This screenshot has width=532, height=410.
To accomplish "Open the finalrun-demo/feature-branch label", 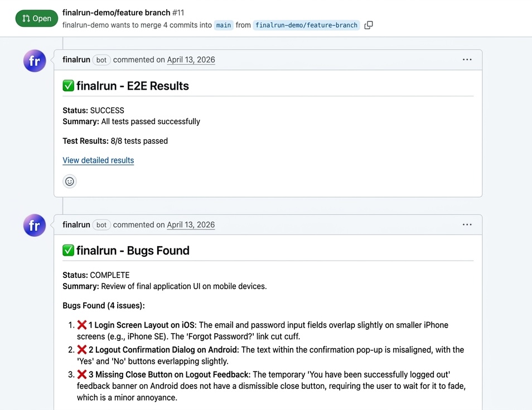I will (306, 25).
